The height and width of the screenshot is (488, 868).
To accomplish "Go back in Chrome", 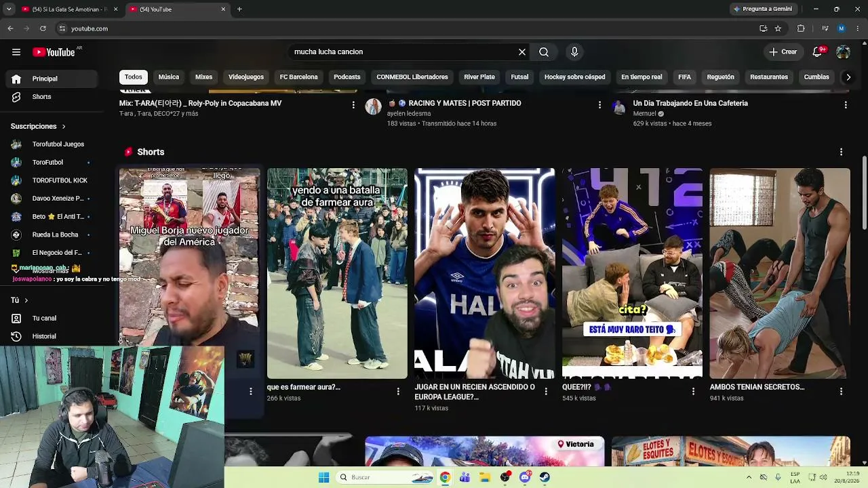I will [x=10, y=28].
